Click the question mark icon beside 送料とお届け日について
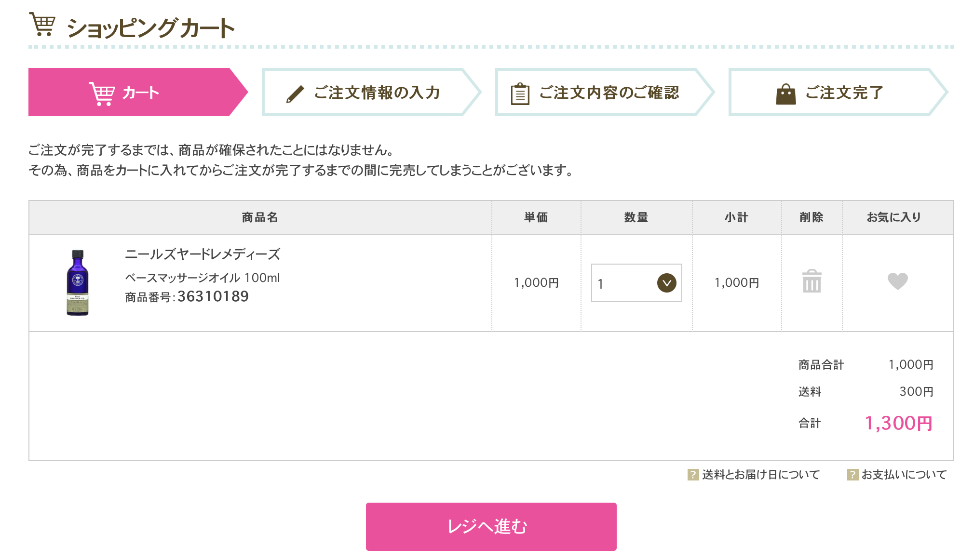The width and height of the screenshot is (974, 560). (x=693, y=475)
